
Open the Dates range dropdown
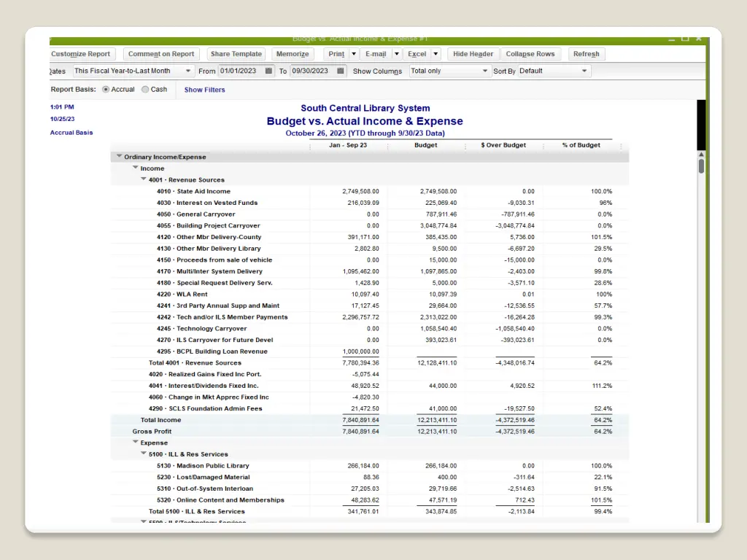click(187, 71)
